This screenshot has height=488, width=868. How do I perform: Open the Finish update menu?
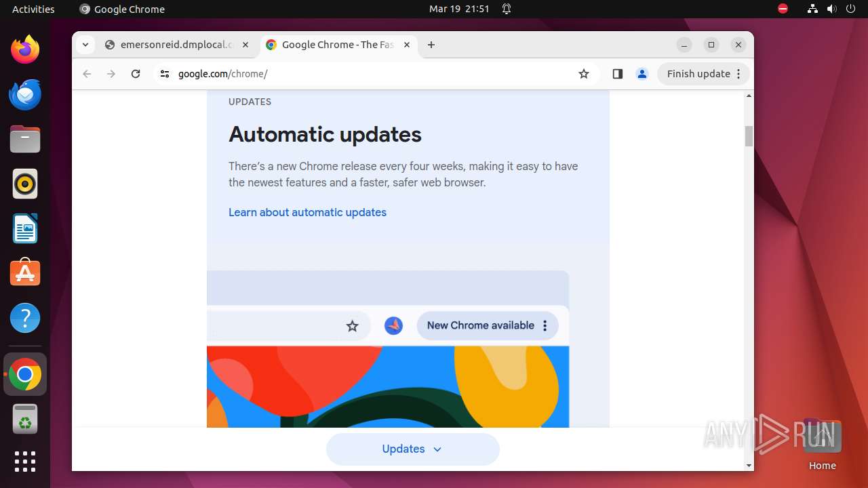(704, 74)
